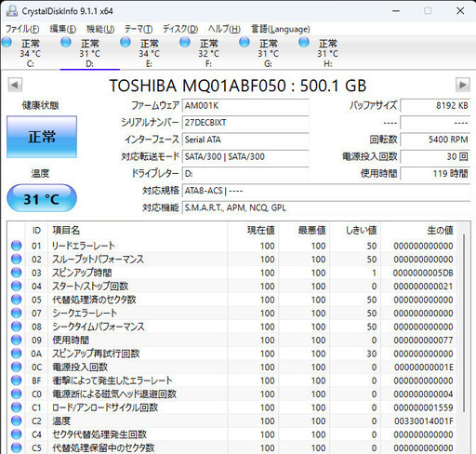This screenshot has height=454, width=476.
Task: Click the 正常 health status button
Action: [x=42, y=137]
